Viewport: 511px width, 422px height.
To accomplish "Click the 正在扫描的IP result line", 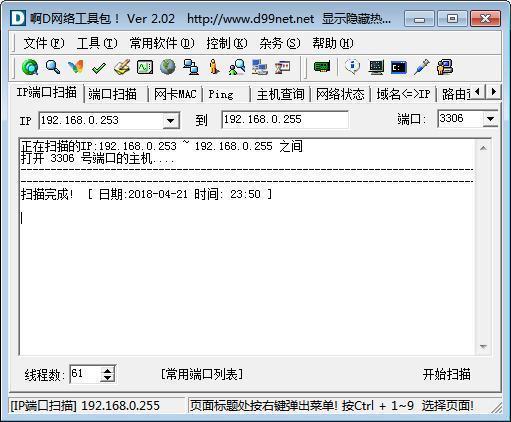I will click(x=162, y=146).
